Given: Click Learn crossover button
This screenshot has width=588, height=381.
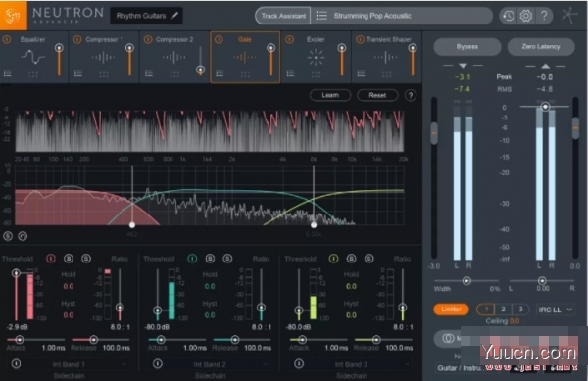Looking at the screenshot, I should [x=330, y=95].
